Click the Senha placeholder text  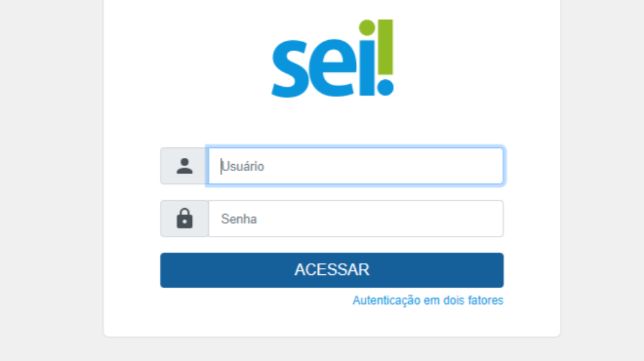(x=239, y=219)
